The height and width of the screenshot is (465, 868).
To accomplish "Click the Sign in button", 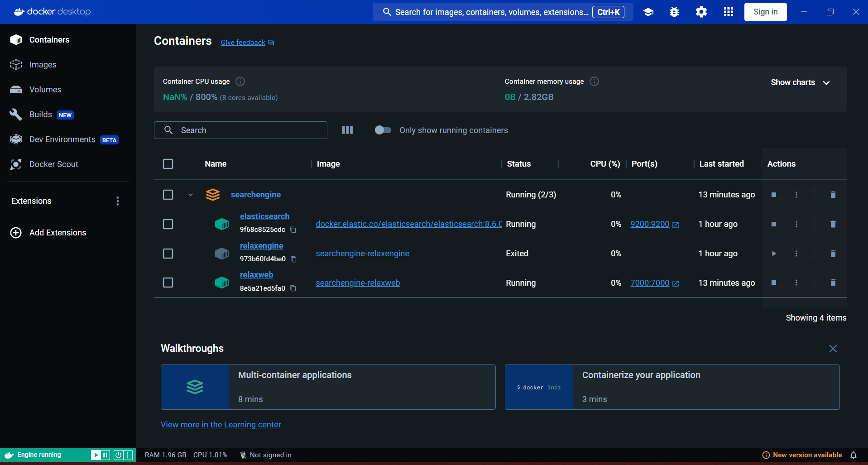I will (x=766, y=12).
